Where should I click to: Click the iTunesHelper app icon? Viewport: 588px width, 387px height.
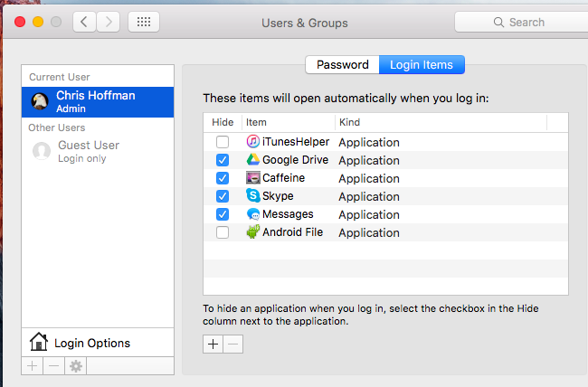click(253, 142)
